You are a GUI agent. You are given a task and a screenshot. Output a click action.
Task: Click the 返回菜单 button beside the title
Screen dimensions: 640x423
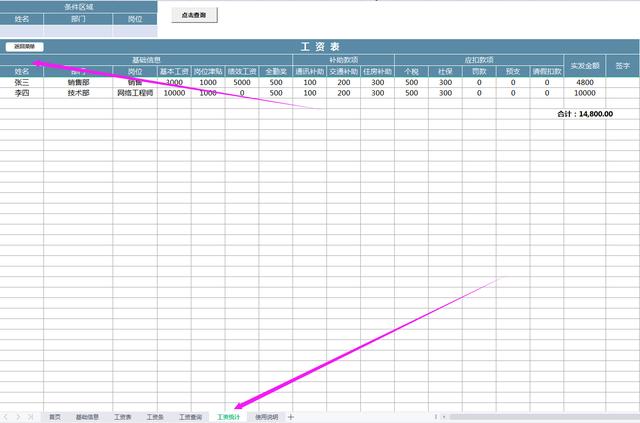coord(24,47)
